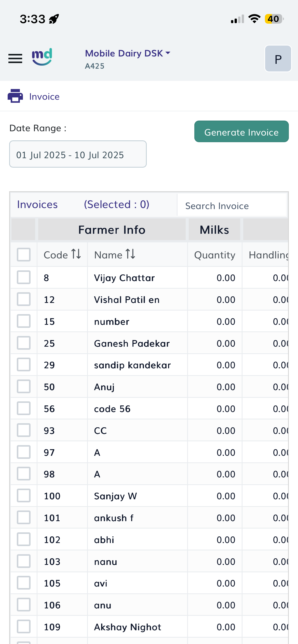Click the printer Invoice icon
The width and height of the screenshot is (298, 644).
click(x=15, y=96)
